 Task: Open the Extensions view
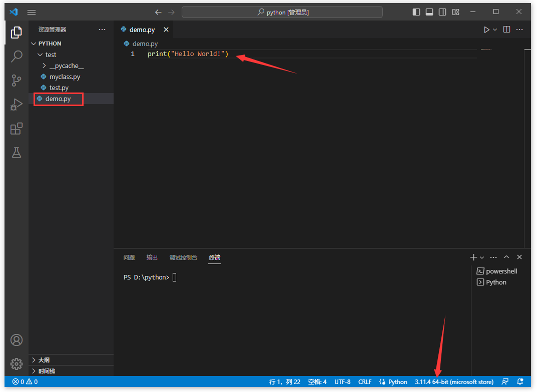tap(17, 129)
